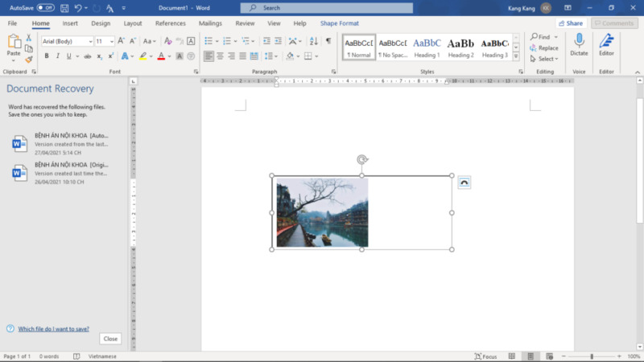Click the Layout Options icon beside picture
This screenshot has height=362, width=644.
[464, 183]
